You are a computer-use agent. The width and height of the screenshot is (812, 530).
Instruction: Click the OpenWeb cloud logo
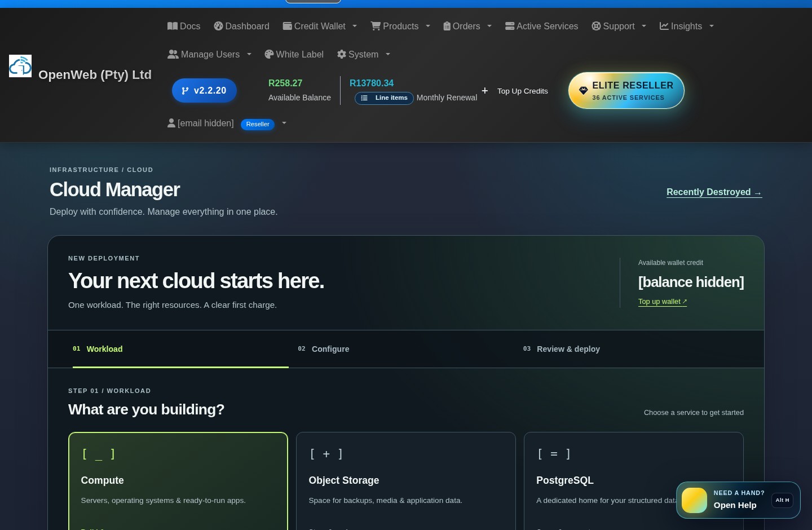pyautogui.click(x=20, y=66)
